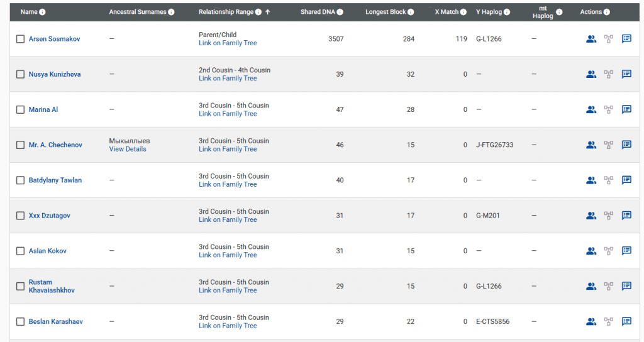Click the family tree icon for Xxx Dzutagov
644x342 pixels.
[x=608, y=216]
